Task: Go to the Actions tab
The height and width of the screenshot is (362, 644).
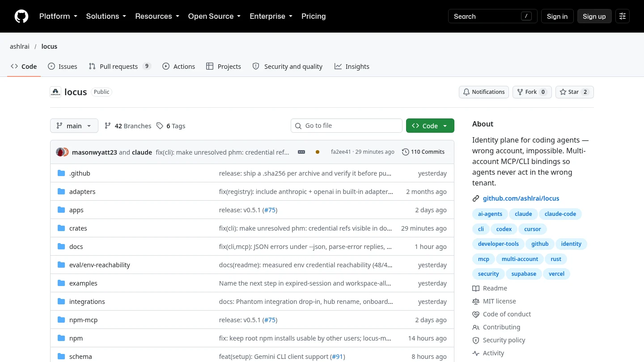Action: [x=179, y=66]
